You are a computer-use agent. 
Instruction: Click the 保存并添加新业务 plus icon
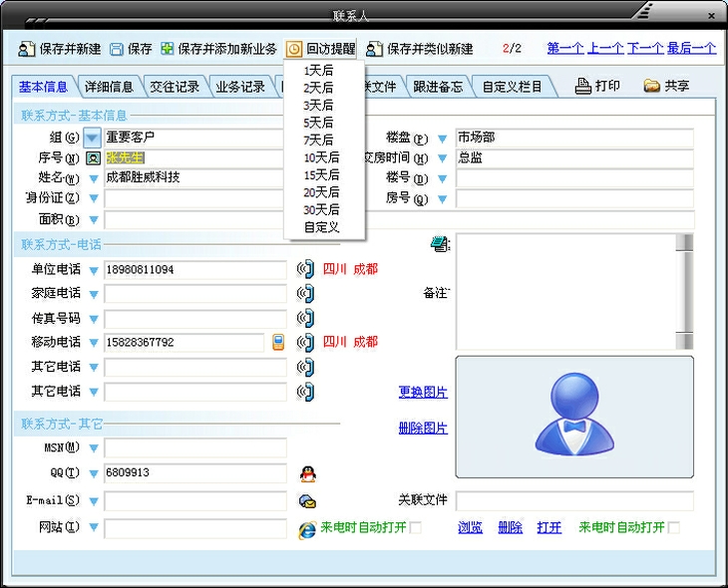pyautogui.click(x=168, y=48)
